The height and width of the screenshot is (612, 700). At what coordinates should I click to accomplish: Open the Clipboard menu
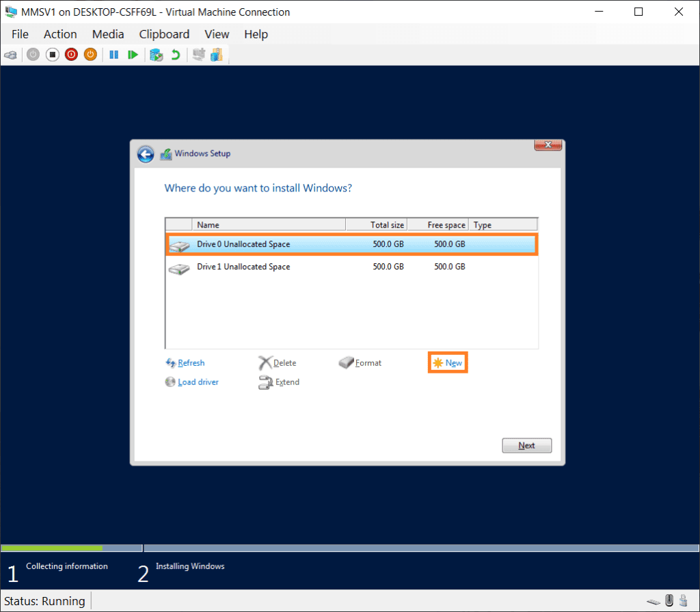[x=164, y=34]
